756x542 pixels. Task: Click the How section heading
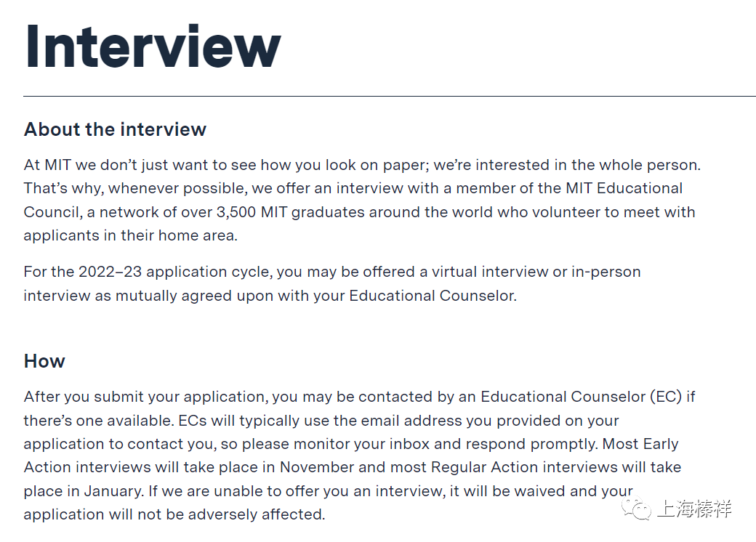click(x=44, y=361)
